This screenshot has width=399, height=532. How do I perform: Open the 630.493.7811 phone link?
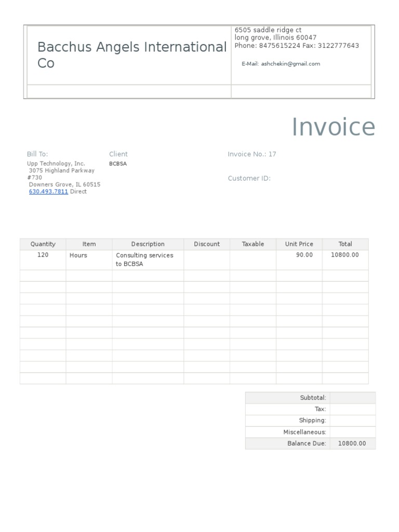(x=48, y=191)
